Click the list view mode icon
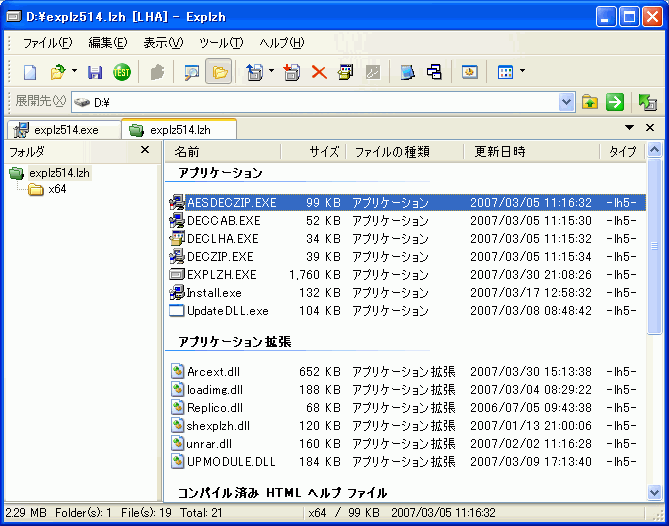Screen dimensions: 669x526 tap(505, 72)
